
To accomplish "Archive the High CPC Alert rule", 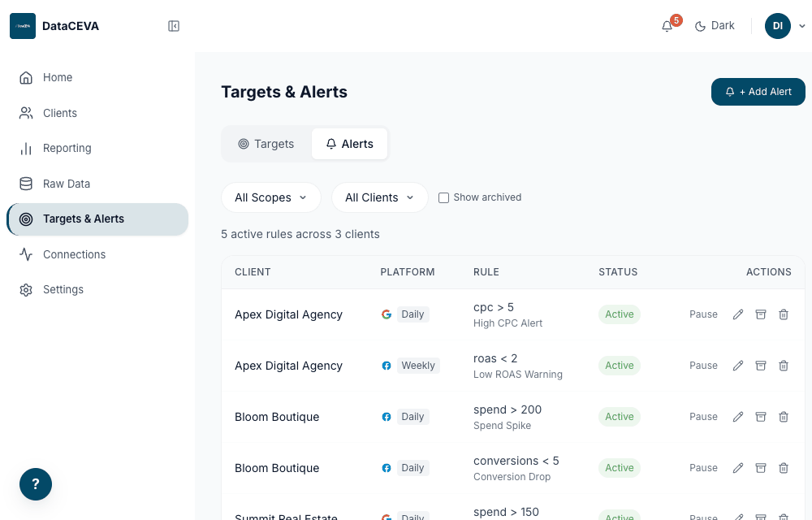I will coord(761,314).
